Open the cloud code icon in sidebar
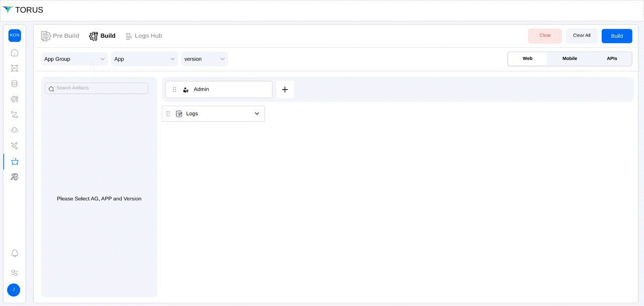Screen dimensions: 644x306 [15, 130]
